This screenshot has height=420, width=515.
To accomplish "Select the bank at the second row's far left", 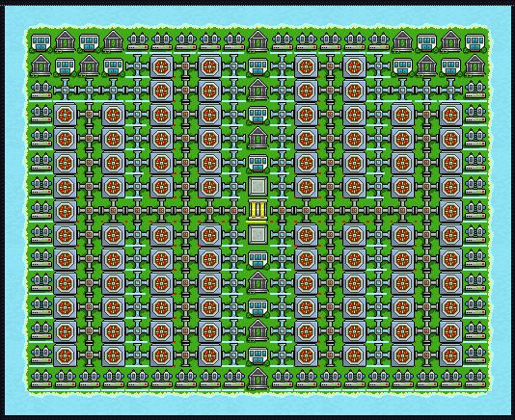I will point(41,66).
